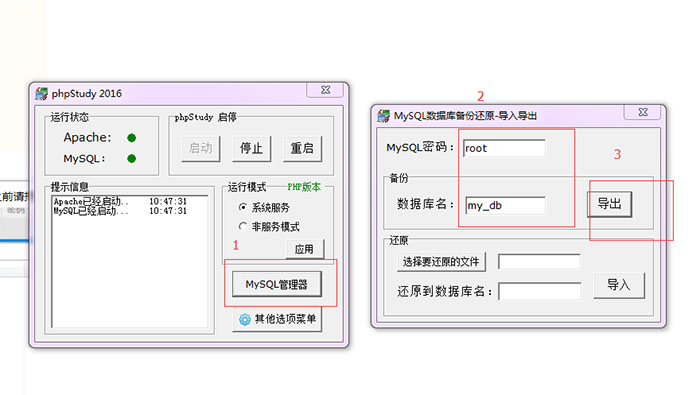The height and width of the screenshot is (395, 700).
Task: Open 其他选项菜单 options menu
Action: pos(277,319)
